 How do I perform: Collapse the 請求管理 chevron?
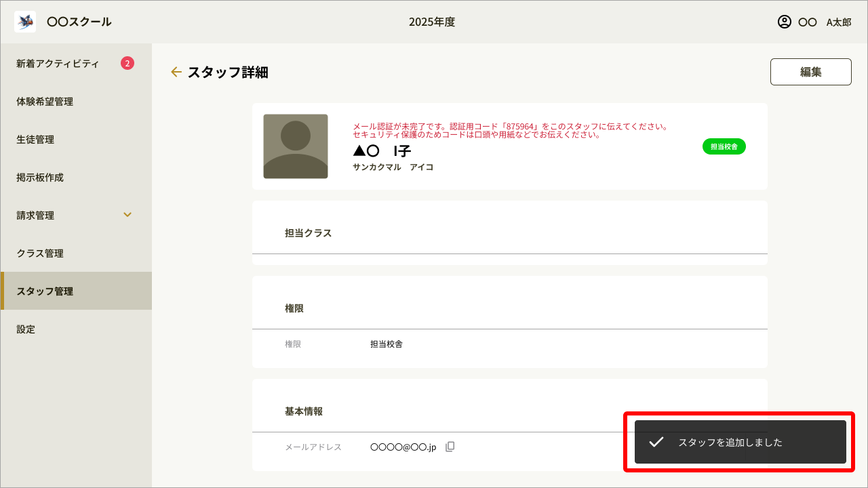(x=127, y=215)
